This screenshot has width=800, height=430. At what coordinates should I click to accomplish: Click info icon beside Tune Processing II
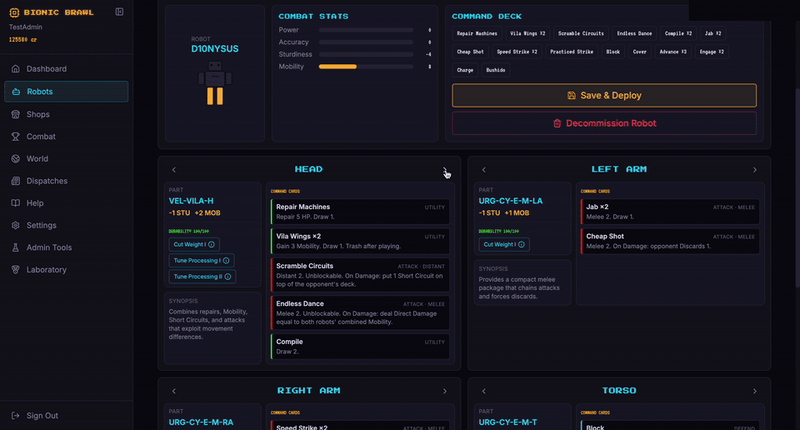pos(228,276)
